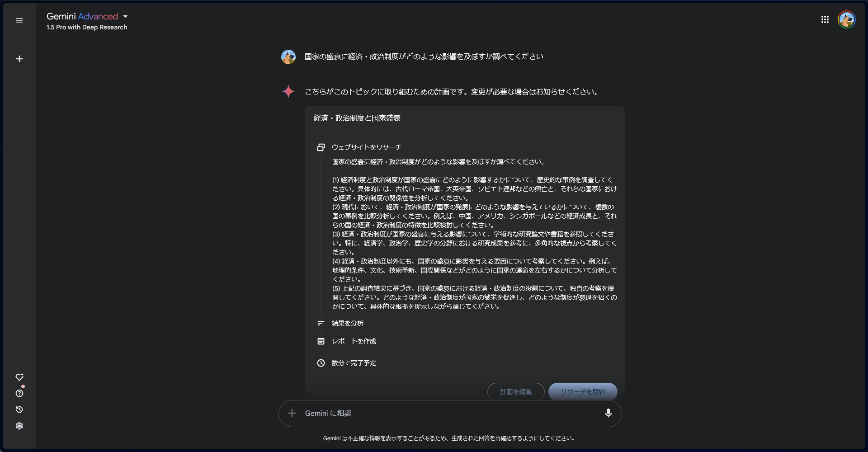This screenshot has width=868, height=452.
Task: Click the user avatar beside the prompt
Action: click(288, 57)
